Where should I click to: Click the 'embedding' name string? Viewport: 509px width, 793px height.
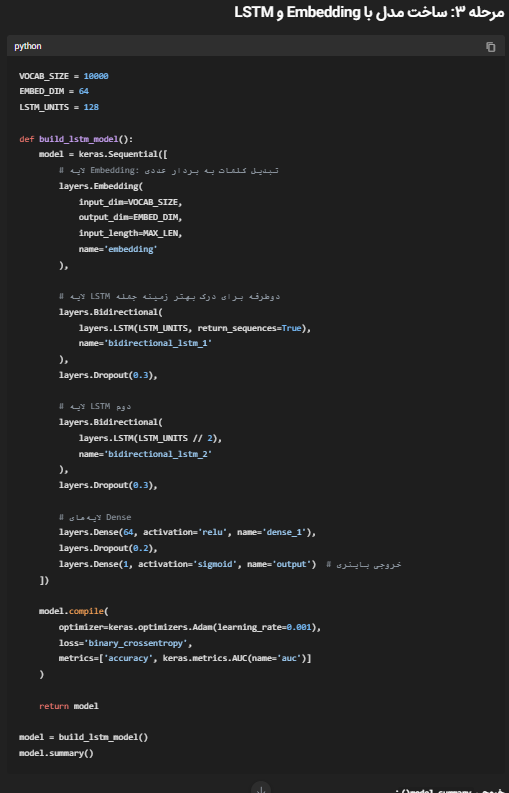coord(131,249)
